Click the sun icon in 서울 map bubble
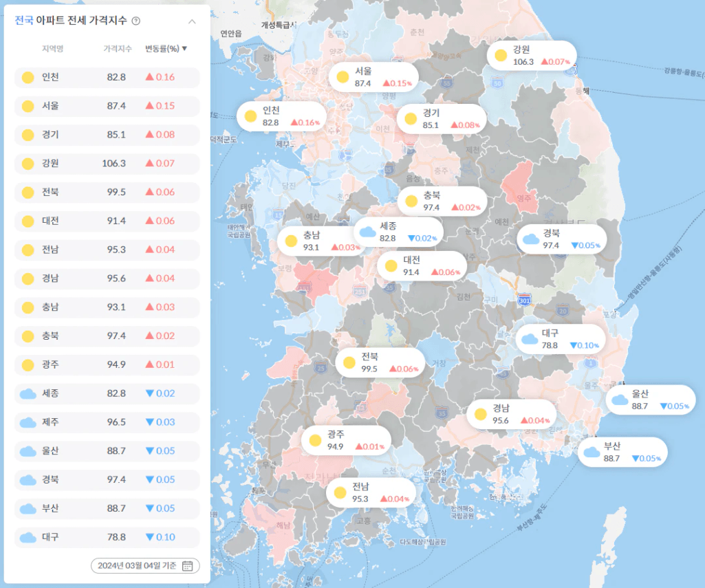 coord(343,77)
